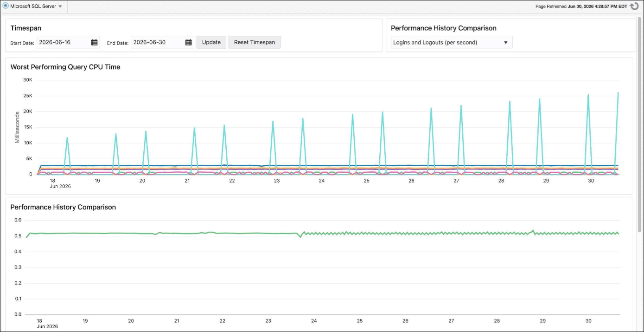Image resolution: width=644 pixels, height=332 pixels.
Task: Open the End Date calendar picker
Action: point(189,42)
